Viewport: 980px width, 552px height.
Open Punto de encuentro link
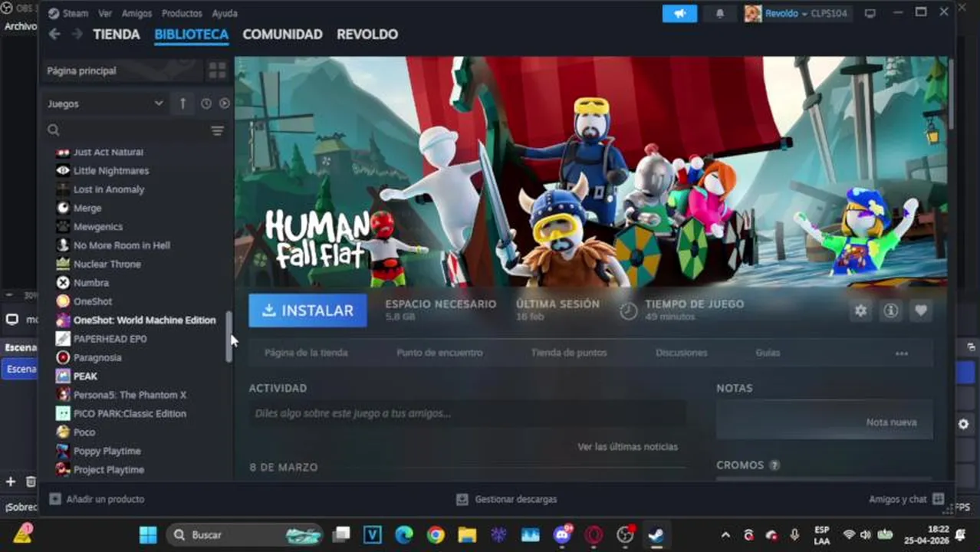coord(439,353)
